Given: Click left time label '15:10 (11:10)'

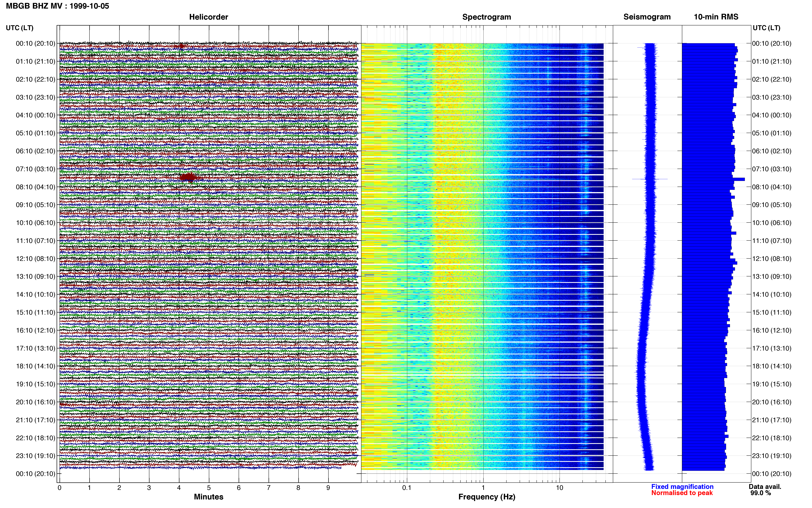Looking at the screenshot, I should (x=36, y=313).
